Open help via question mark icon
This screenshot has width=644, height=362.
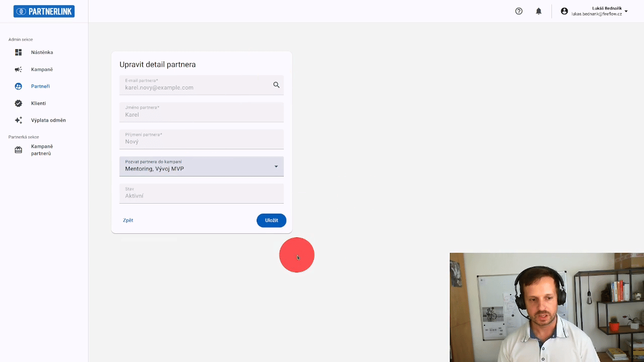[x=519, y=11]
